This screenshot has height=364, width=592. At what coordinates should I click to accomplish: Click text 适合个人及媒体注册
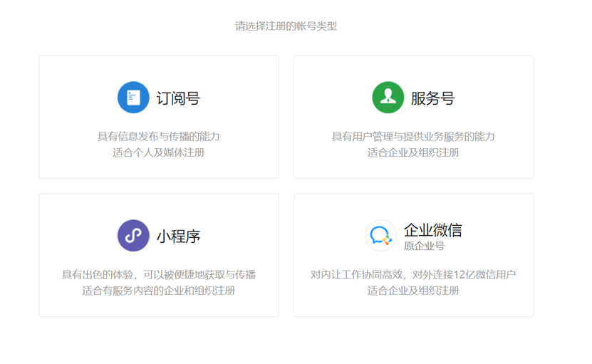point(159,152)
